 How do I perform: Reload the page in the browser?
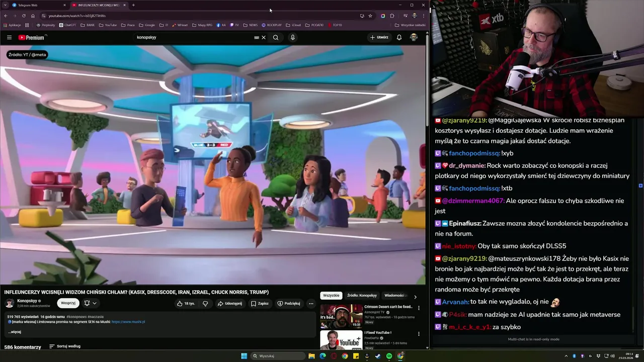click(x=24, y=16)
